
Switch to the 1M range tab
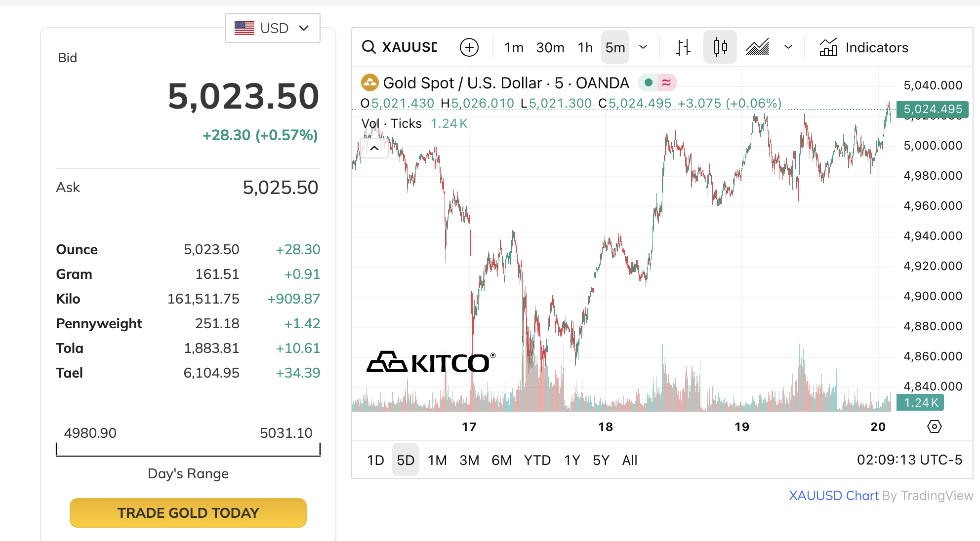click(437, 460)
